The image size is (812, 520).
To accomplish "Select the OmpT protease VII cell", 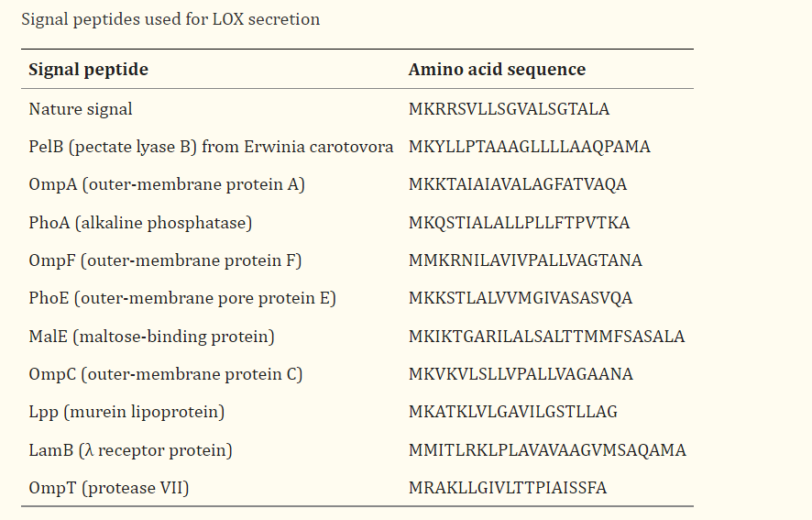I will (109, 488).
